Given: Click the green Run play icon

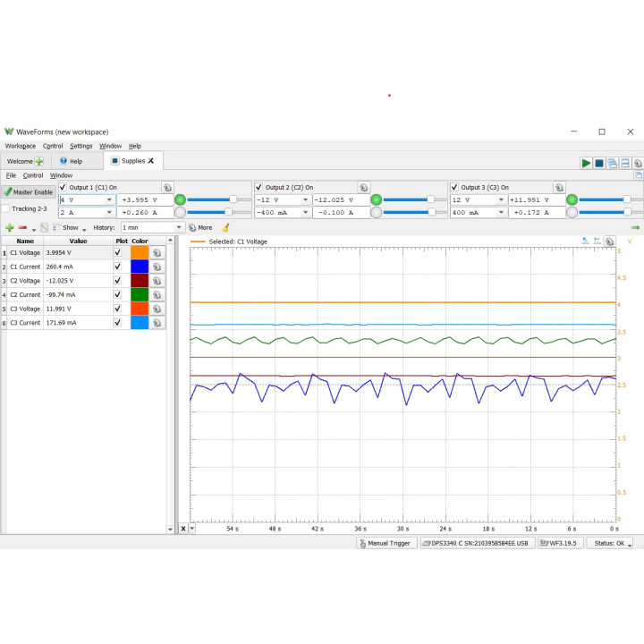Looking at the screenshot, I should click(586, 163).
